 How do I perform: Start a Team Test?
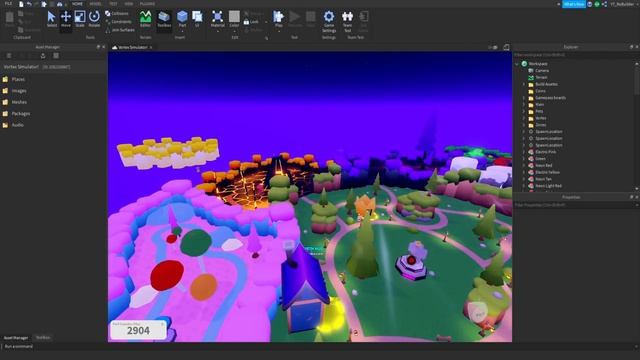click(347, 21)
